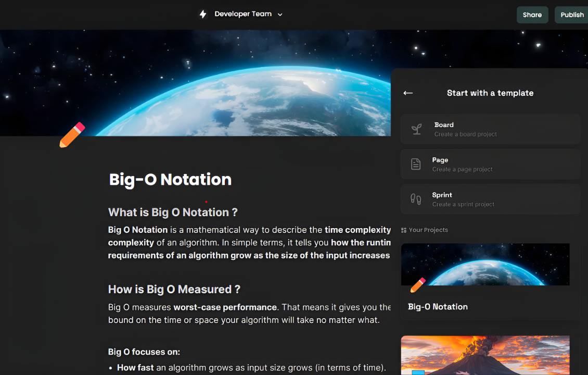Click "Create a page project" description
This screenshot has height=375, width=588.
463,169
